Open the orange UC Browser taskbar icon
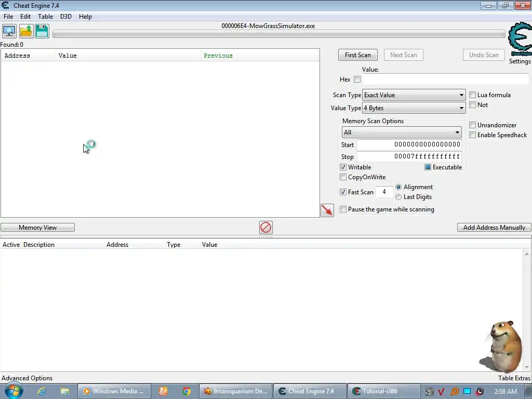532x399 pixels. (163, 391)
